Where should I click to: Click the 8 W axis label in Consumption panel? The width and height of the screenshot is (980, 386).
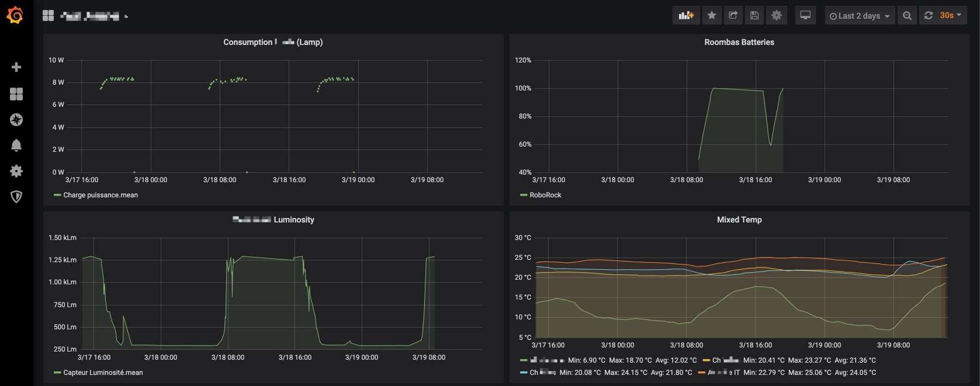[58, 82]
